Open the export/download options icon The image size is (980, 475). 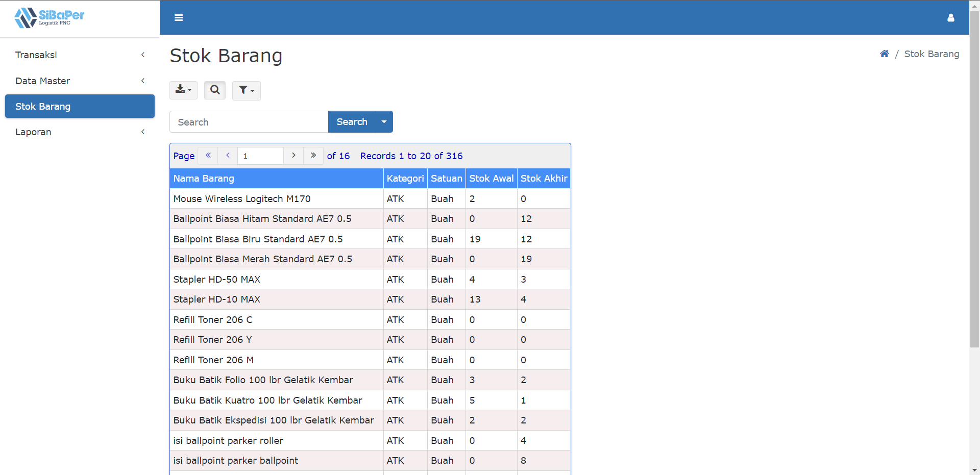click(x=183, y=90)
